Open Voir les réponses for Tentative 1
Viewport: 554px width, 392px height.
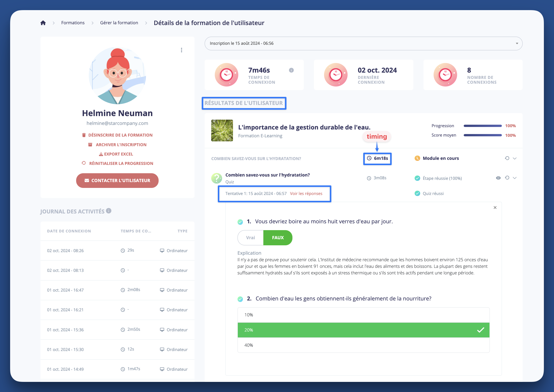(x=306, y=193)
